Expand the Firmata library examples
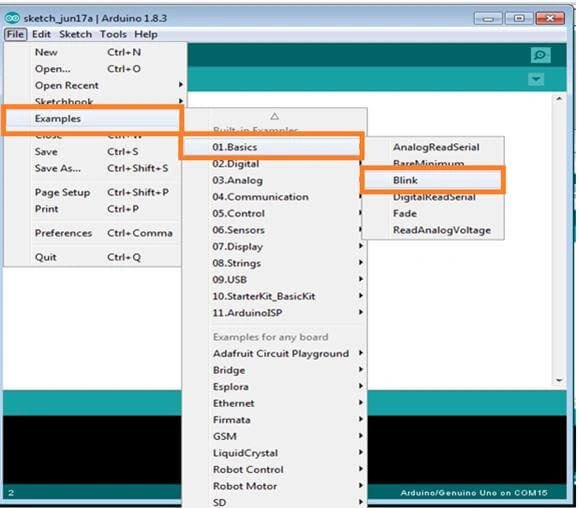Image resolution: width=580 pixels, height=508 pixels. [274, 420]
